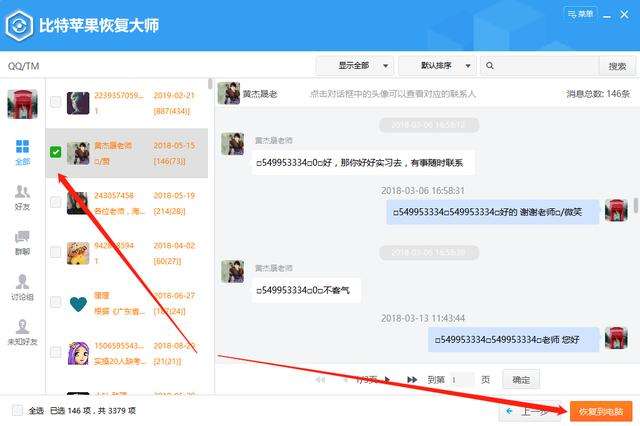Click the 消息总数: 146条 count label
The width and height of the screenshot is (640, 426).
pos(598,94)
